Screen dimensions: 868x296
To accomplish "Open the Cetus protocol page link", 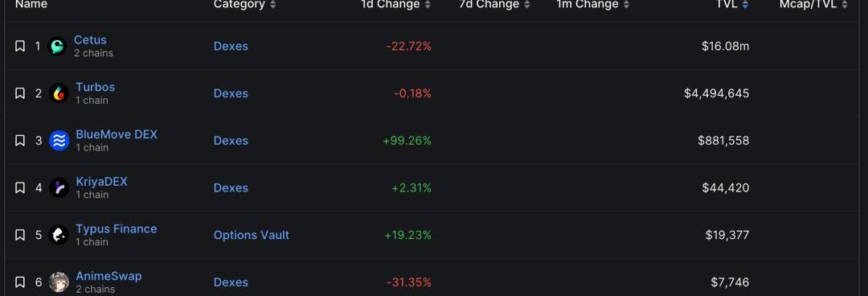I will click(x=90, y=40).
